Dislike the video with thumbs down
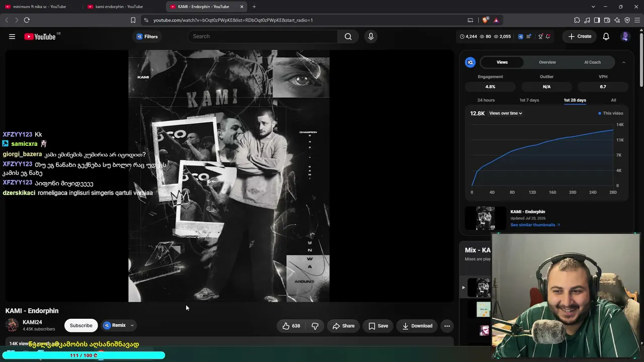Viewport: 644px width, 362px height. [315, 326]
